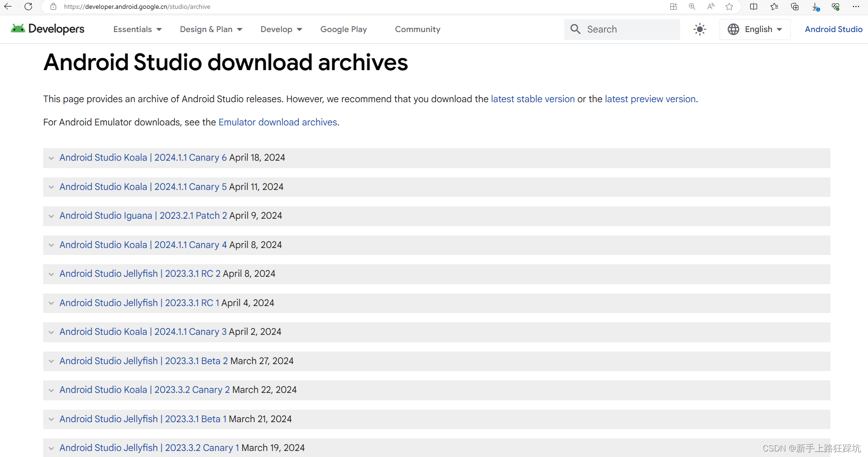Click 'Android Studio download archives' heading
Screen dimensions: 868x457
(x=225, y=62)
